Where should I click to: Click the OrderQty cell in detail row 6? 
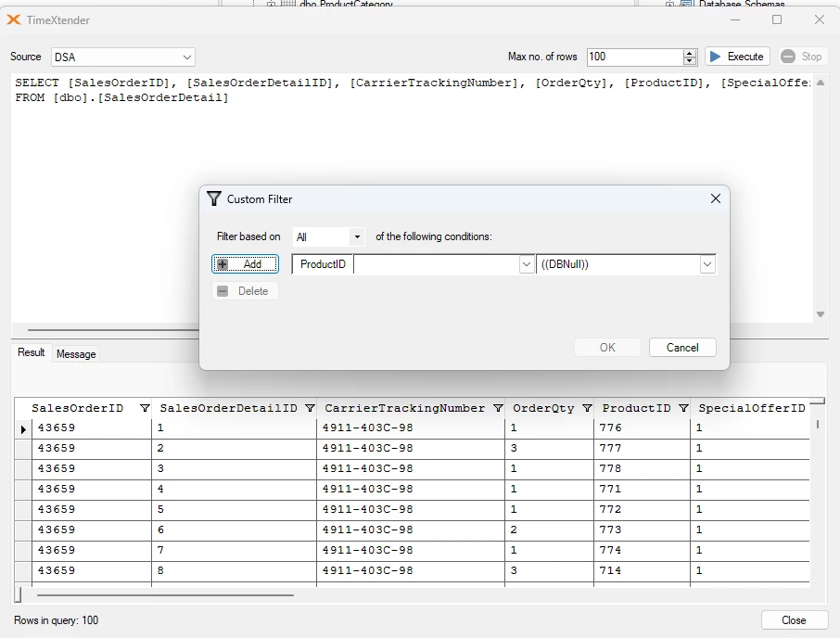click(549, 530)
